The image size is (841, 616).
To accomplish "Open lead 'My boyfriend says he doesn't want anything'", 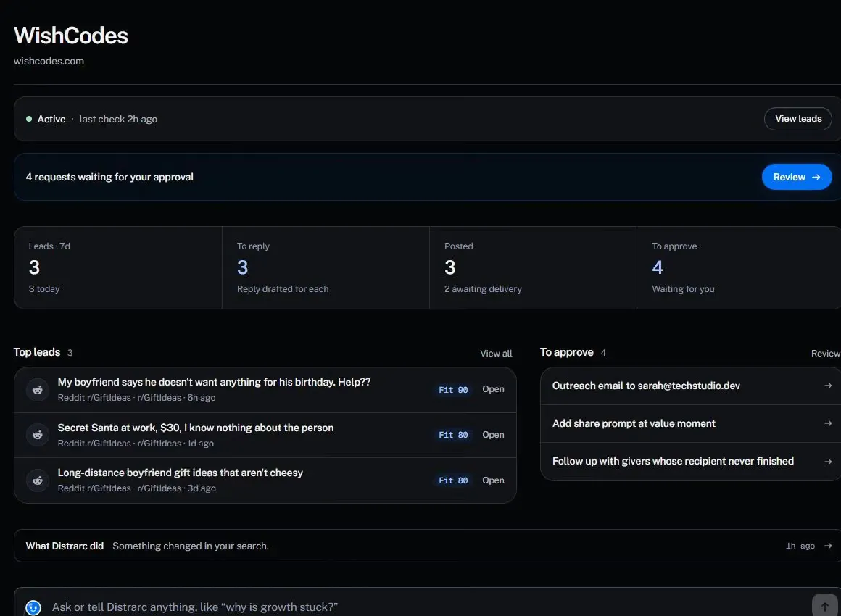I will tap(265, 390).
